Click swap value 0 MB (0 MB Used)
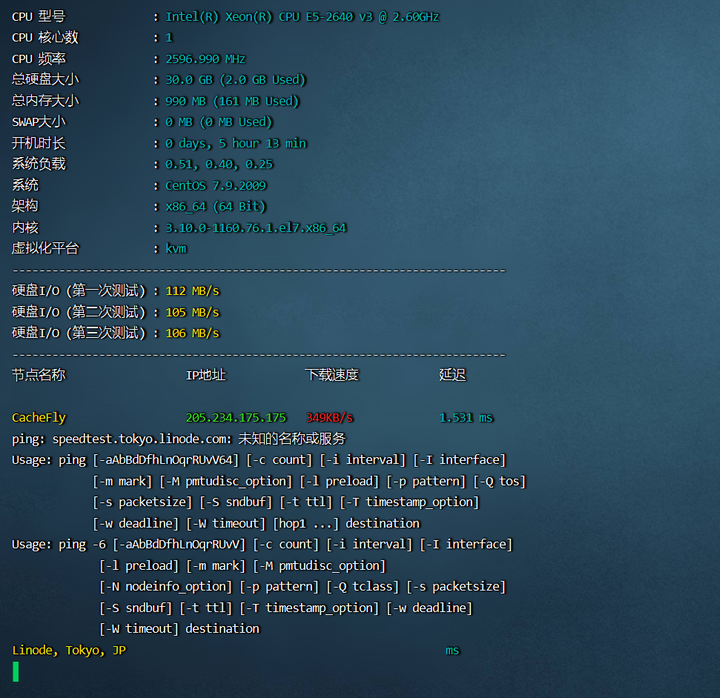Screen dimensions: 720x698 (219, 122)
